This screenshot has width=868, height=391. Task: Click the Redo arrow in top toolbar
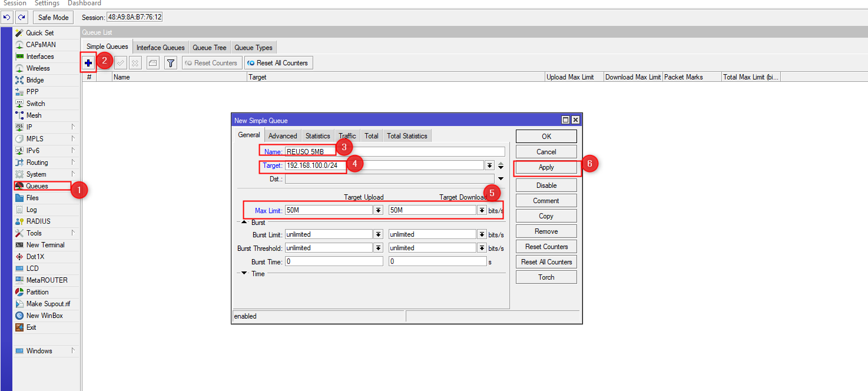click(x=22, y=18)
